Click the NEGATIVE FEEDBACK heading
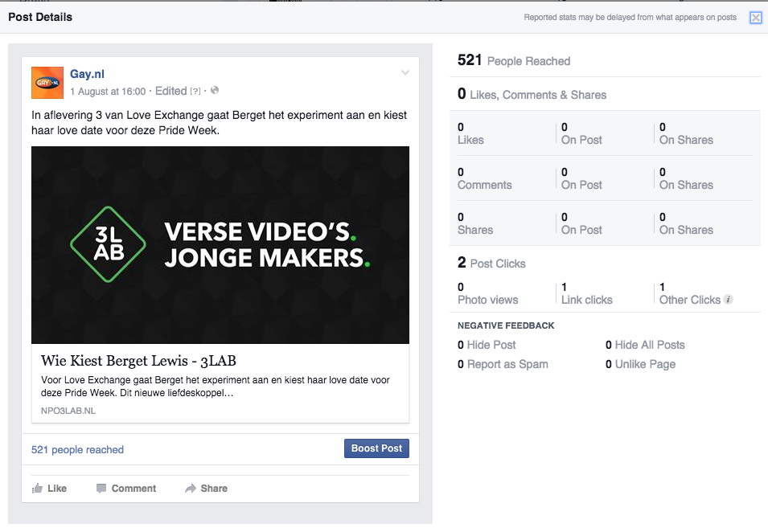The width and height of the screenshot is (768, 532). coord(506,326)
